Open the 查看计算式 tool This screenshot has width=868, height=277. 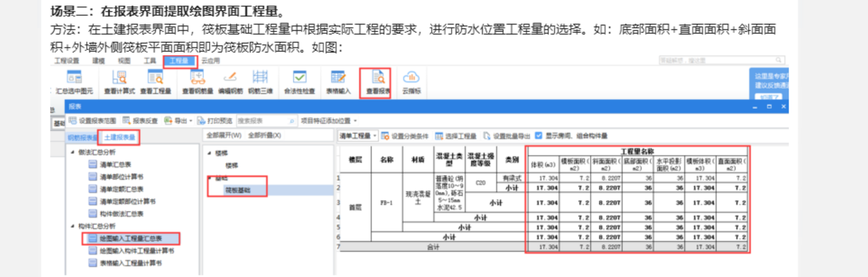click(119, 82)
